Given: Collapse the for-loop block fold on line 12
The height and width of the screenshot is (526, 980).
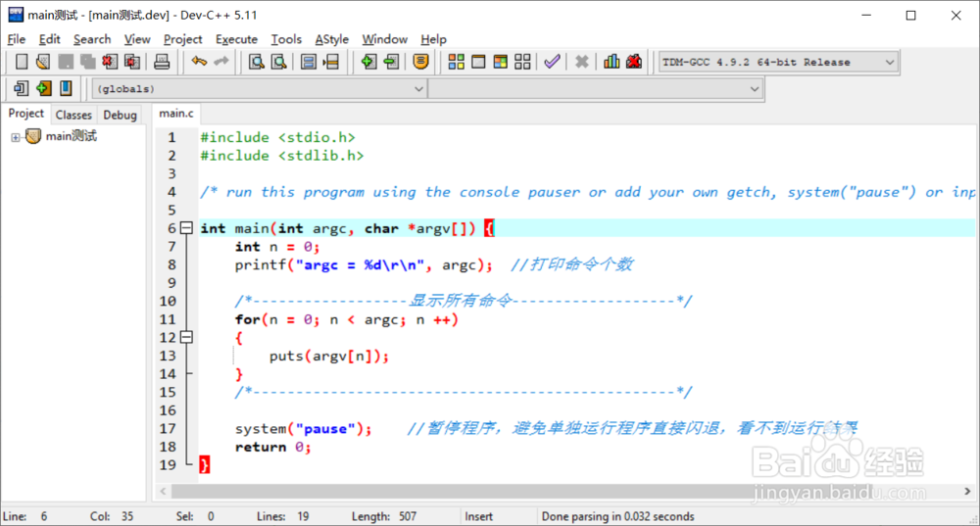Looking at the screenshot, I should [x=186, y=337].
